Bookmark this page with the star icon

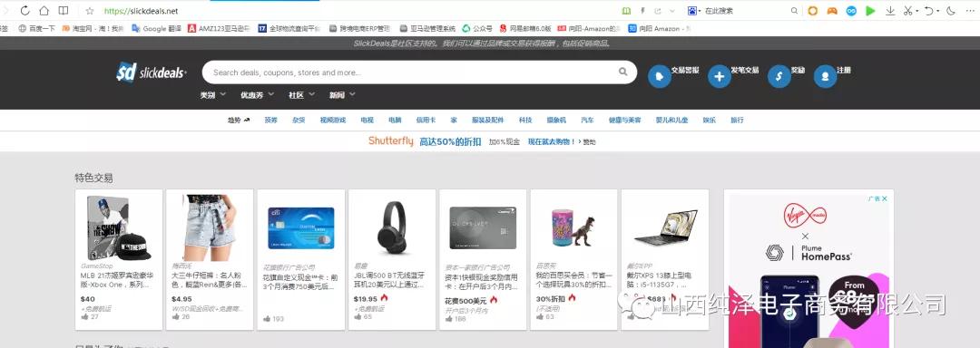point(89,11)
